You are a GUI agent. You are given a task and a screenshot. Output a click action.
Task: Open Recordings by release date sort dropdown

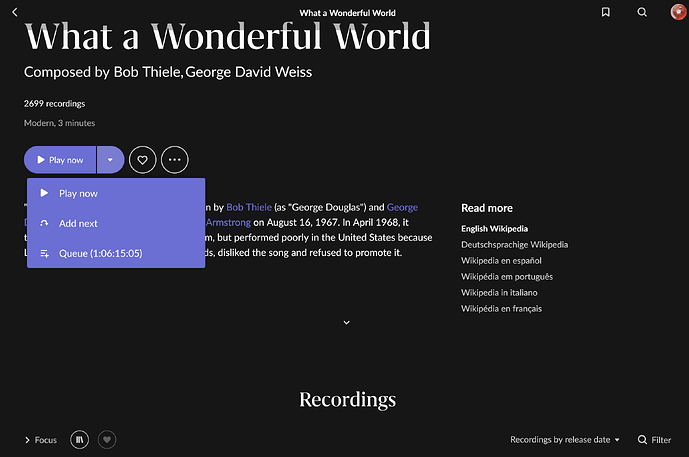[565, 439]
